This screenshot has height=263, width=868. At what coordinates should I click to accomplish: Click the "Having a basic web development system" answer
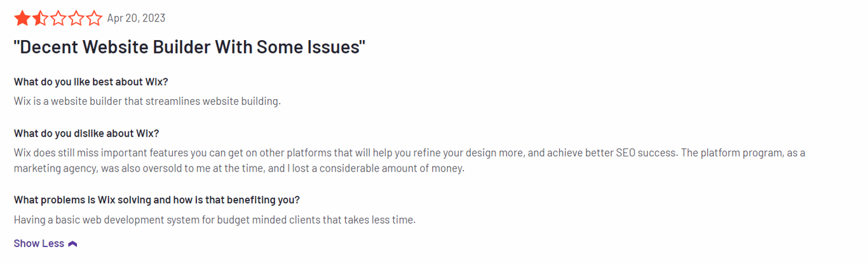point(215,220)
